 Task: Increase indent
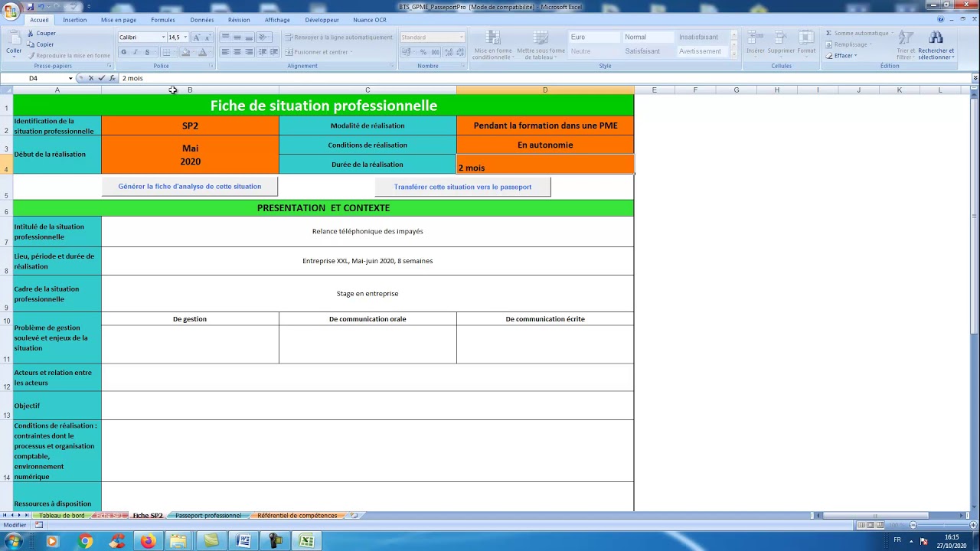pos(274,52)
